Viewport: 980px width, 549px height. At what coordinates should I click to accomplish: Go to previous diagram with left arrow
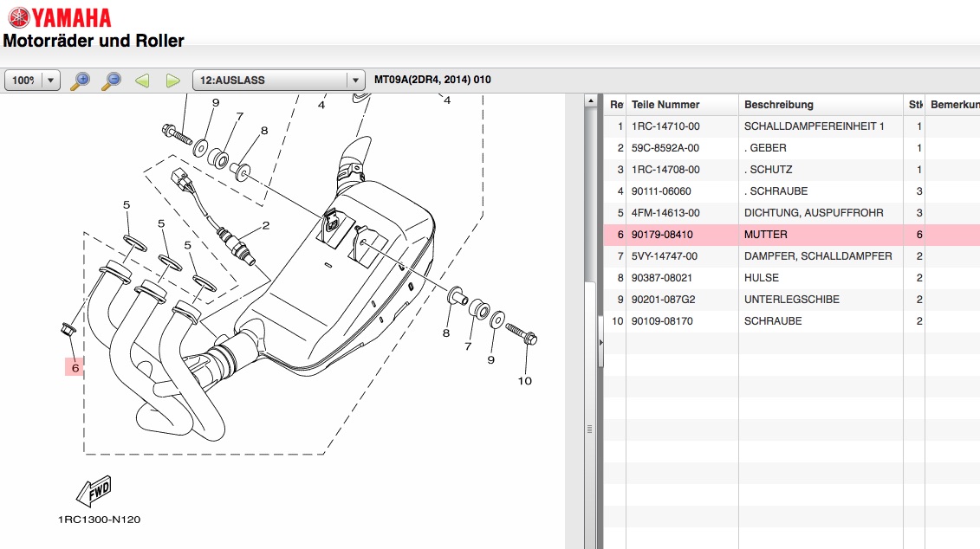[142, 81]
